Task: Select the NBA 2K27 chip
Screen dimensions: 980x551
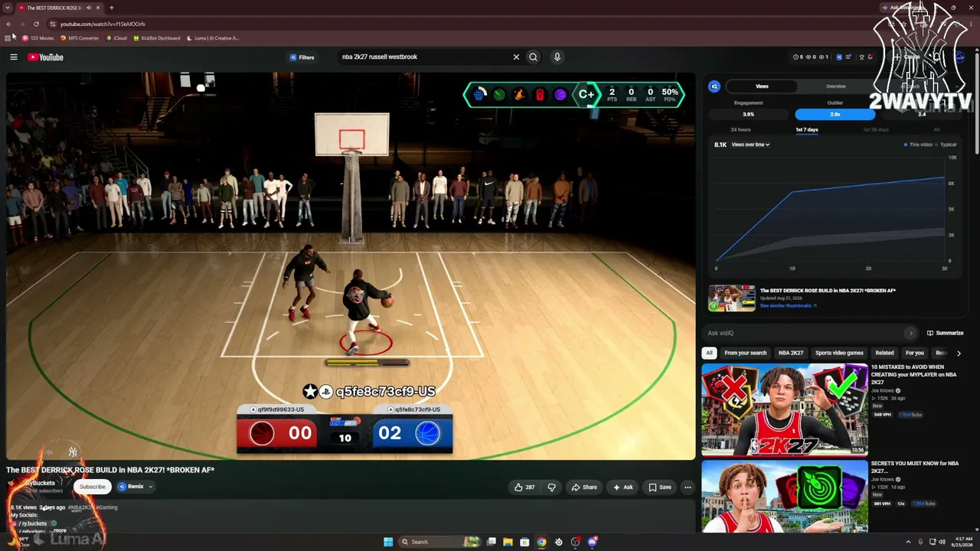Action: (x=791, y=353)
